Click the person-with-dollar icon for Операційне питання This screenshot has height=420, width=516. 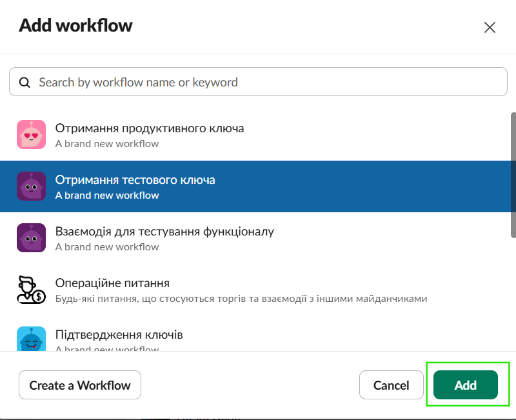[31, 290]
